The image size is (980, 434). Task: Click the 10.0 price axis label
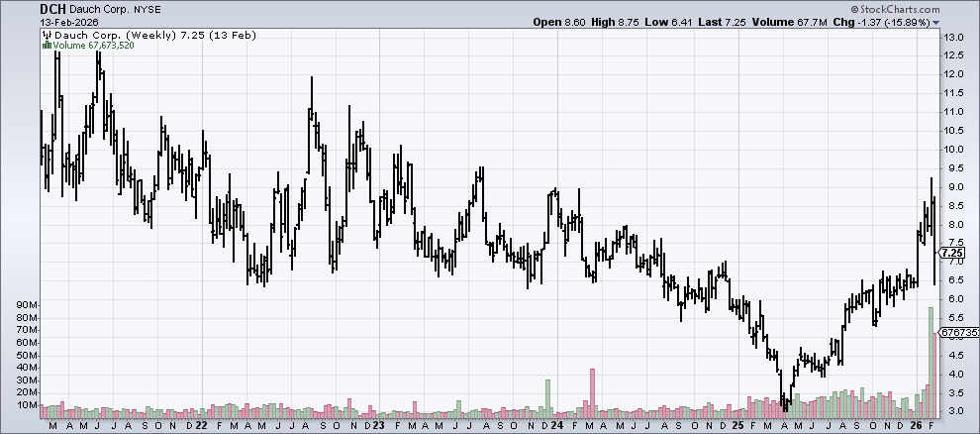pyautogui.click(x=952, y=150)
